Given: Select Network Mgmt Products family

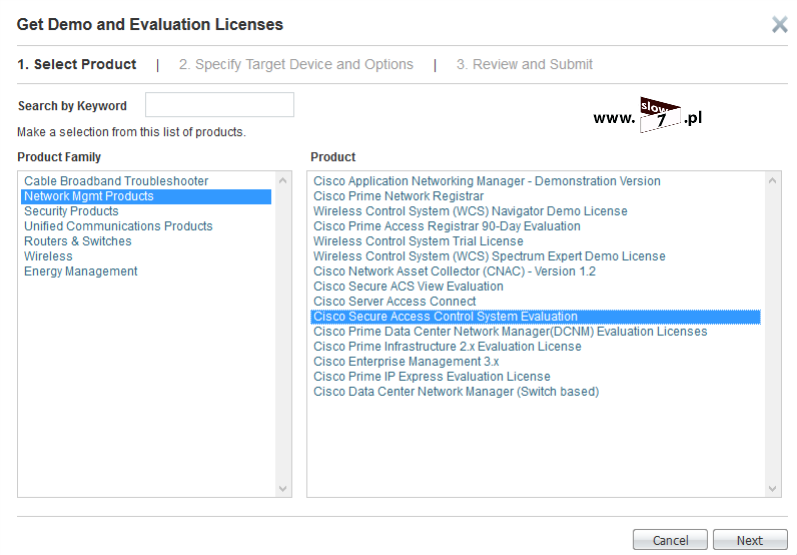Looking at the screenshot, I should [x=146, y=196].
